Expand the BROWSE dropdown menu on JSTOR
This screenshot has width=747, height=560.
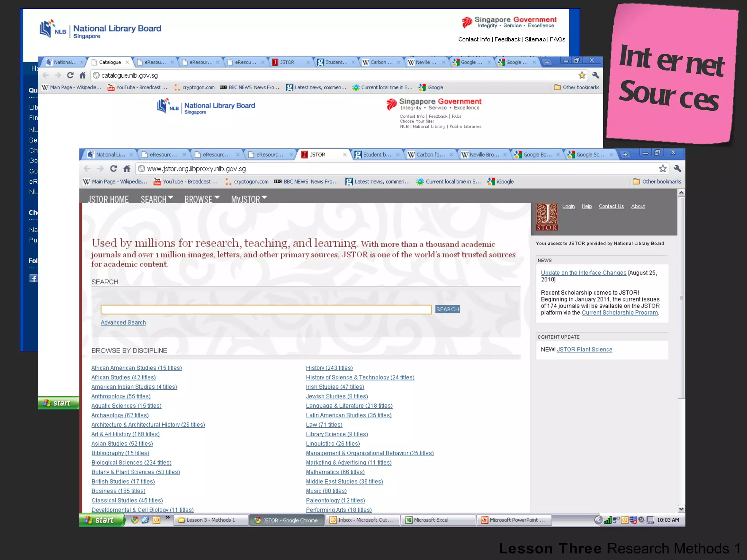pos(202,199)
